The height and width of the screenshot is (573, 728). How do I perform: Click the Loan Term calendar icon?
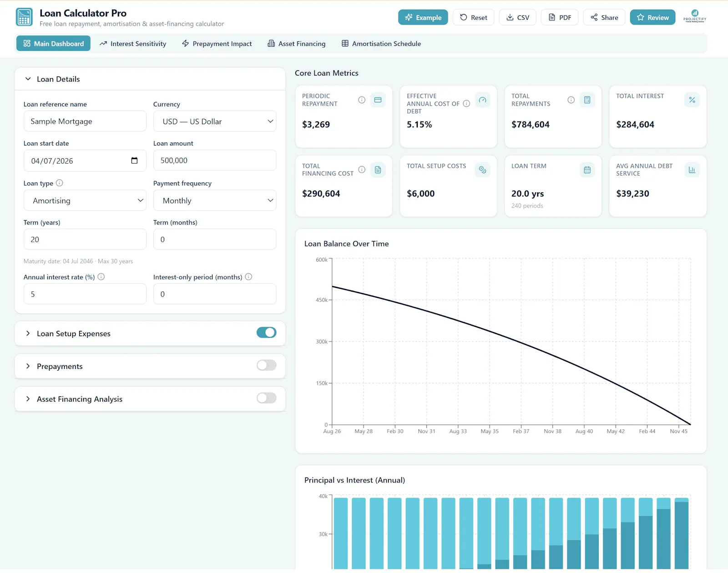click(x=587, y=170)
